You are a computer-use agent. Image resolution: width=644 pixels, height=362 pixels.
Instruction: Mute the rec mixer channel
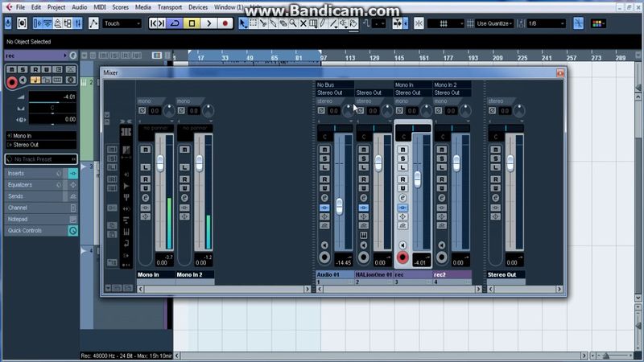403,150
